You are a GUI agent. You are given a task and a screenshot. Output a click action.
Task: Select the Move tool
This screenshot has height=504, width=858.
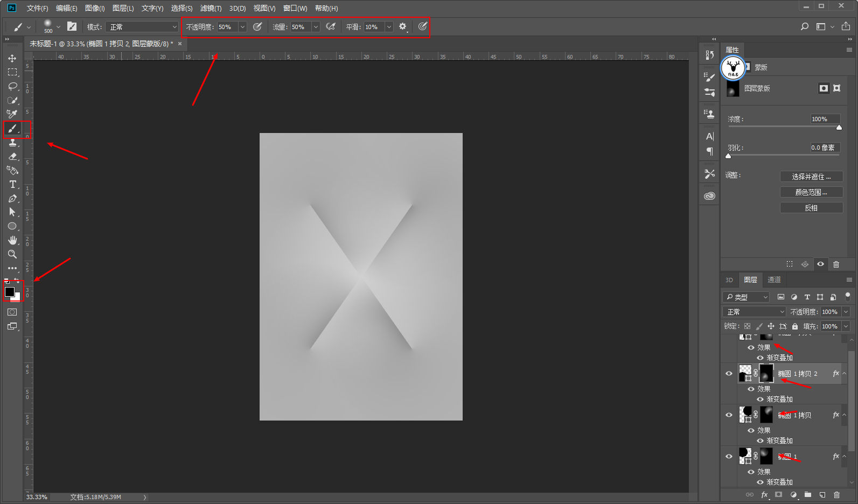coord(12,58)
